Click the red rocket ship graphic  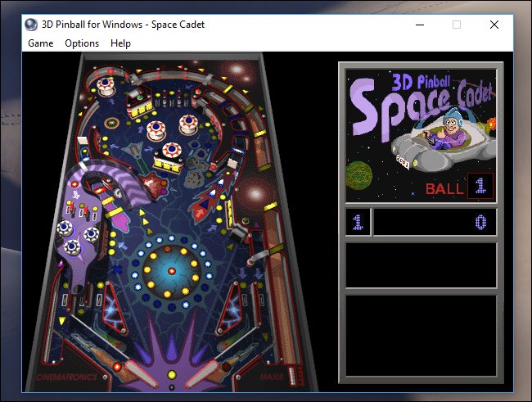[x=210, y=199]
